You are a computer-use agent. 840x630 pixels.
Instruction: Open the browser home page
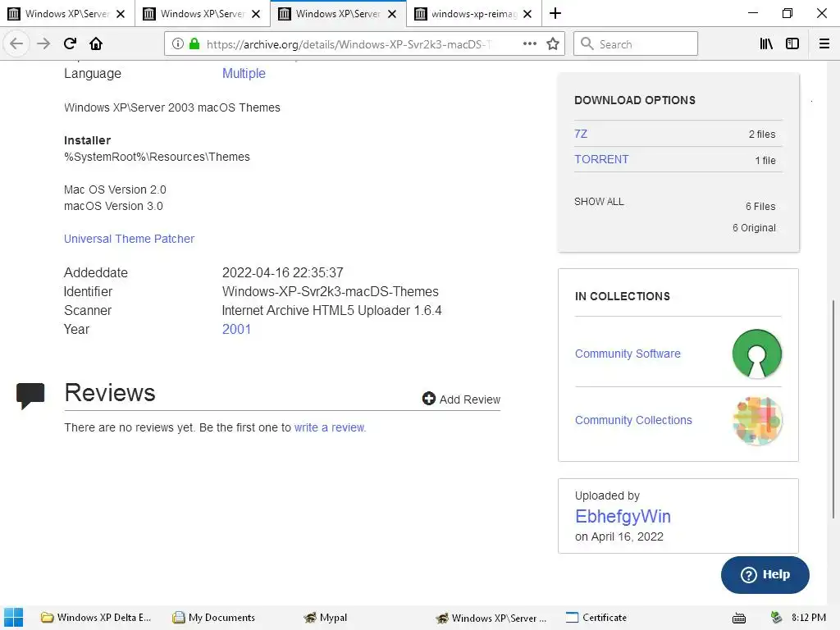(x=96, y=43)
